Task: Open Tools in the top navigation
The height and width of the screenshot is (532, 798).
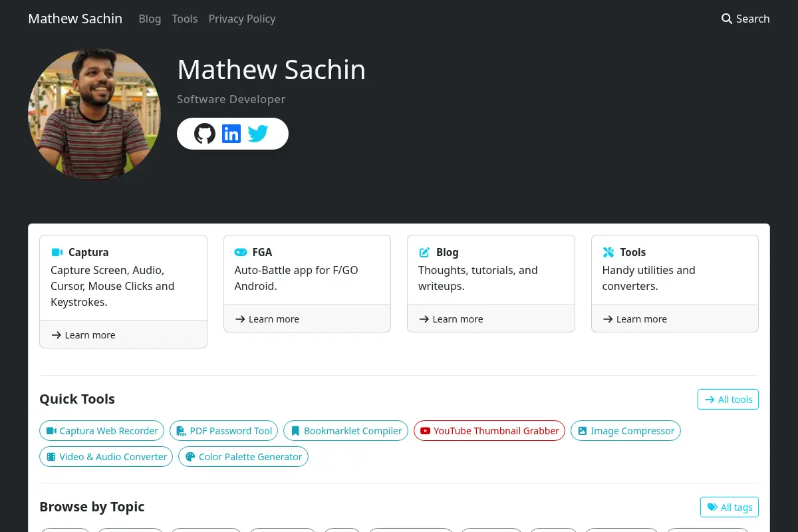Action: [x=184, y=19]
